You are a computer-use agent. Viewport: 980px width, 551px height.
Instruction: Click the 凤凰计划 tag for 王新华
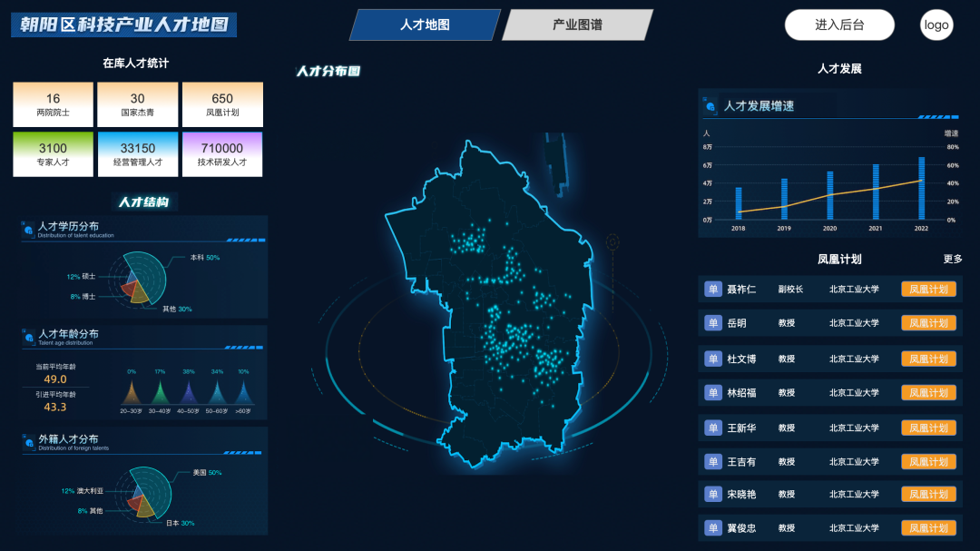pos(928,428)
